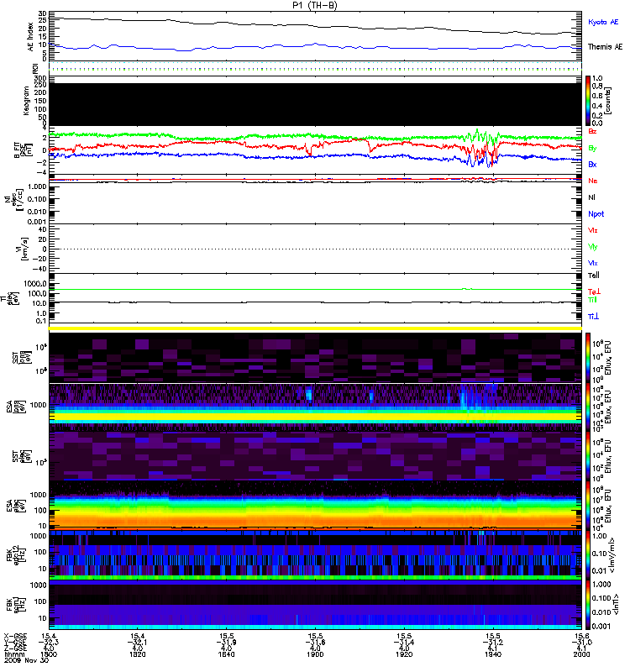Click the "AE Index" y-axis label
The height and width of the screenshot is (672, 630).
click(30, 37)
